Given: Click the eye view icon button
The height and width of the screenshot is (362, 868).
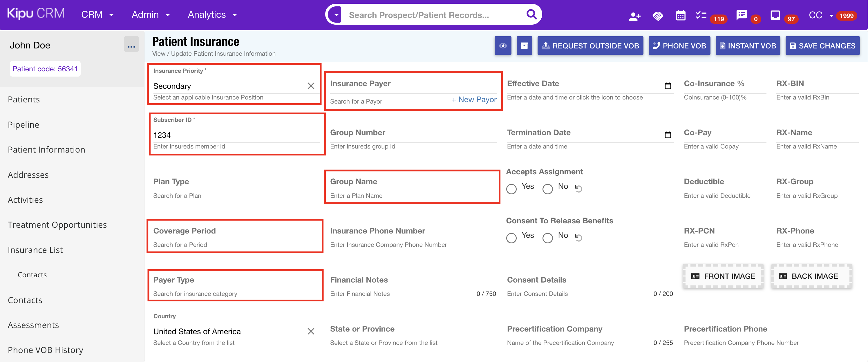Looking at the screenshot, I should pyautogui.click(x=503, y=46).
